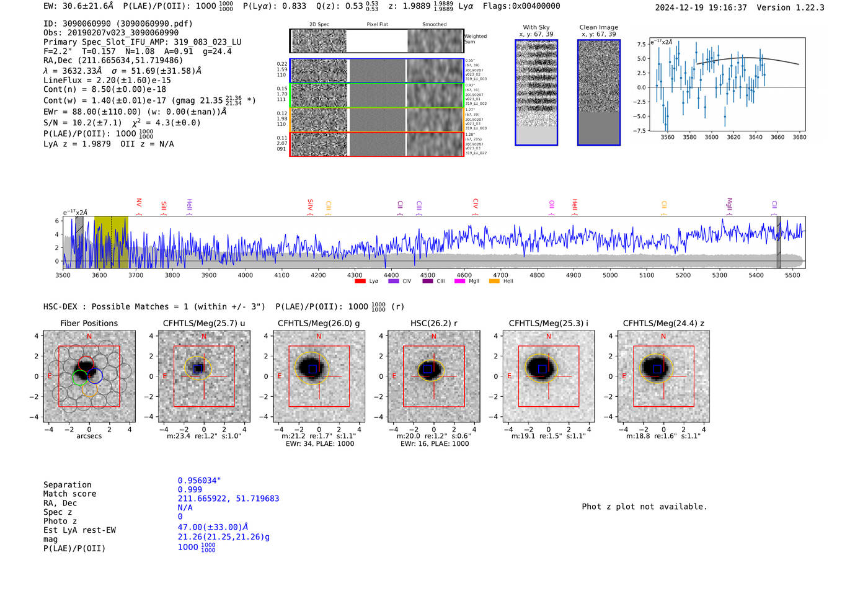Open the HSC(26.2) r cutout

[x=433, y=376]
